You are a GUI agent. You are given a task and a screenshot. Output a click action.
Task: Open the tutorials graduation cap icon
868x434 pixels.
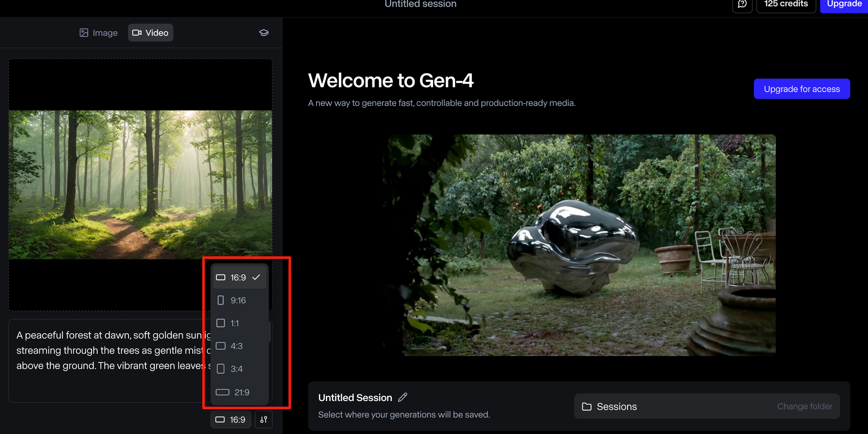point(264,33)
